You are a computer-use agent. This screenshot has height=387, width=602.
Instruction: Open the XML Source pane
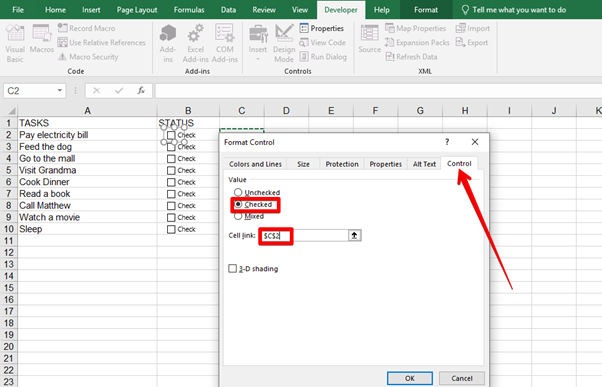pos(369,38)
